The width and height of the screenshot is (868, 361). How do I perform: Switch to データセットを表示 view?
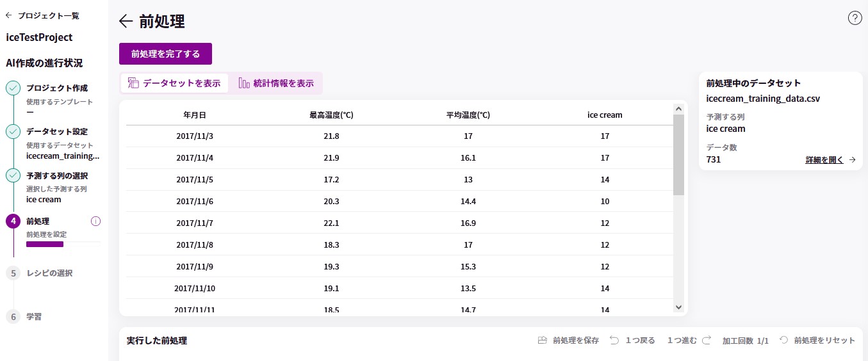[174, 83]
